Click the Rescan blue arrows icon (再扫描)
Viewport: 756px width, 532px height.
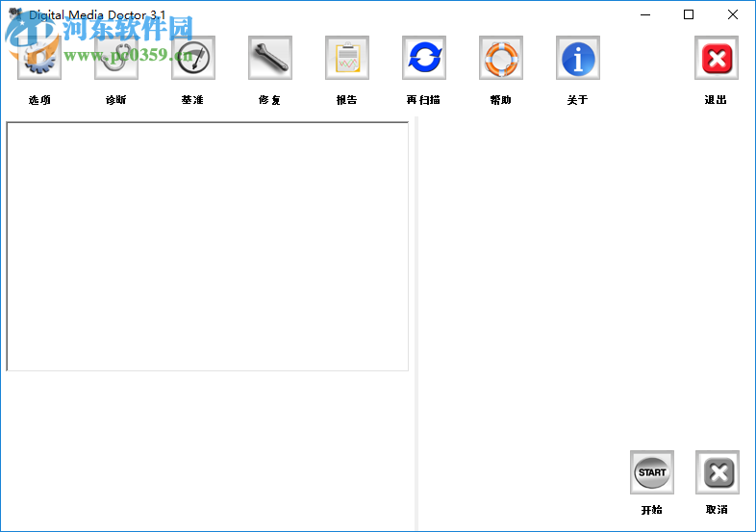click(x=424, y=58)
